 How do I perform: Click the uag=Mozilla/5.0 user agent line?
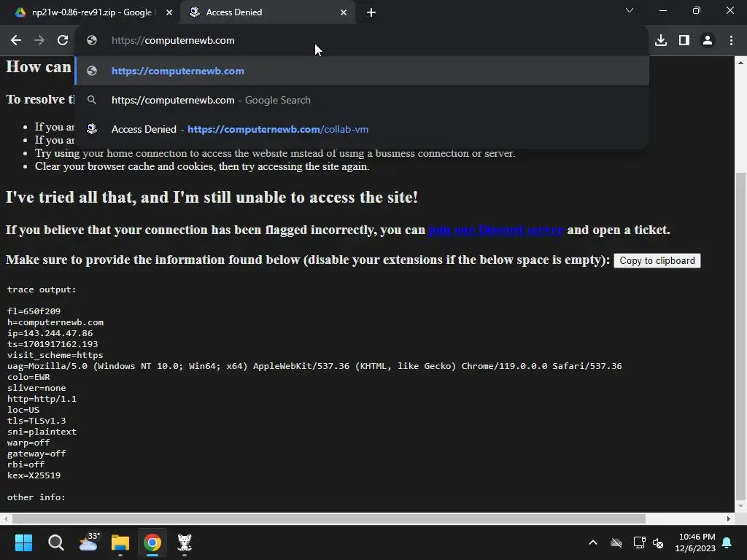tap(314, 366)
